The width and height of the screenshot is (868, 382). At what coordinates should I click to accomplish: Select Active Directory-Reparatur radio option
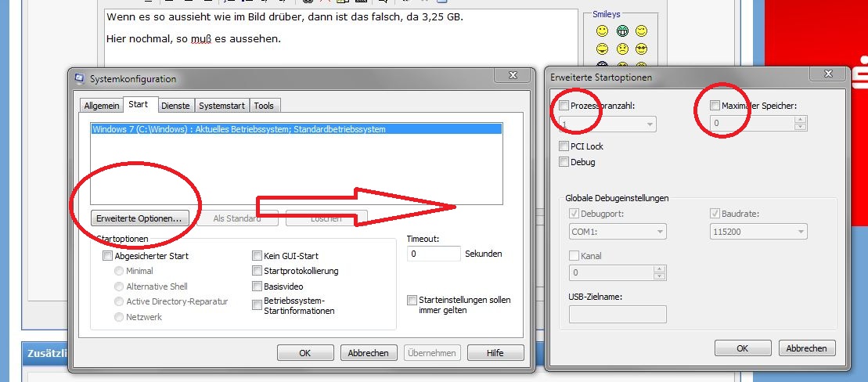point(118,301)
